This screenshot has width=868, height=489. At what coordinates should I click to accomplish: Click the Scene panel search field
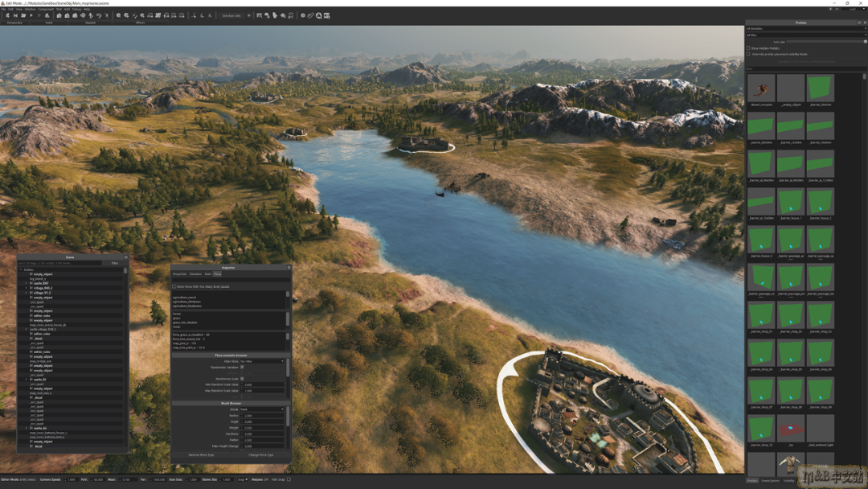pyautogui.click(x=61, y=263)
